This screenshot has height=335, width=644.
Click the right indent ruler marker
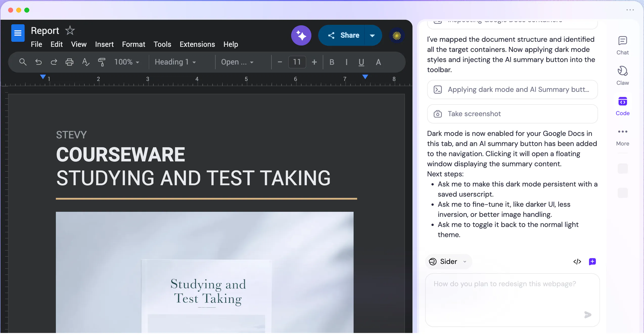tap(365, 77)
